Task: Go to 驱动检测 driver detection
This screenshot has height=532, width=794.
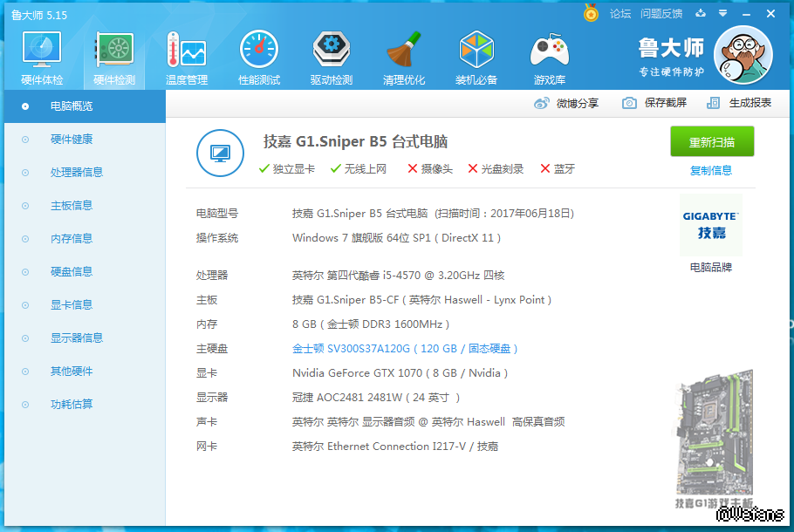Action: 331,58
